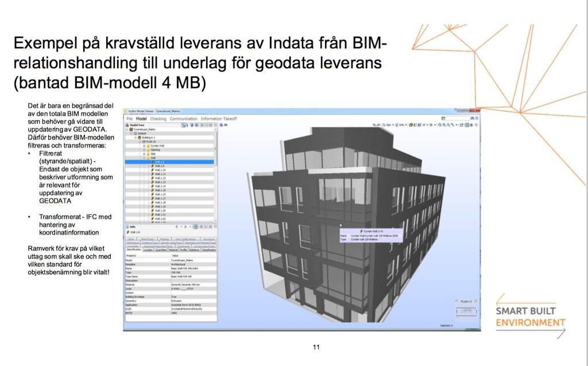Select the highlighted Wall.1.8 row
This screenshot has height=366, width=588.
(x=169, y=162)
